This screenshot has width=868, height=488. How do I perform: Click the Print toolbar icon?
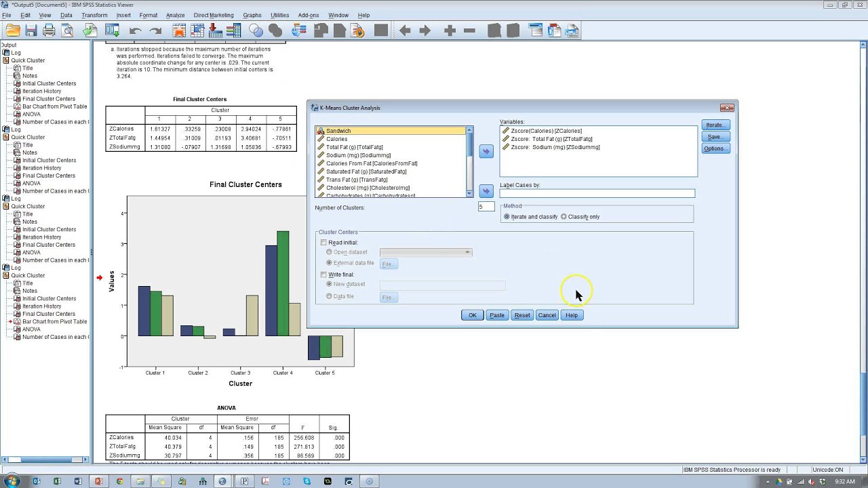point(49,30)
